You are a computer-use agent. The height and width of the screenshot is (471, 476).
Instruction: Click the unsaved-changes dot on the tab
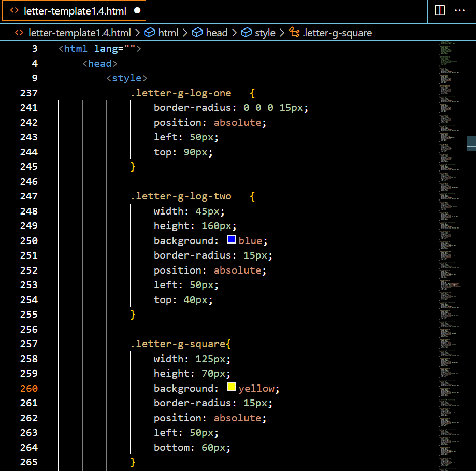click(x=137, y=10)
